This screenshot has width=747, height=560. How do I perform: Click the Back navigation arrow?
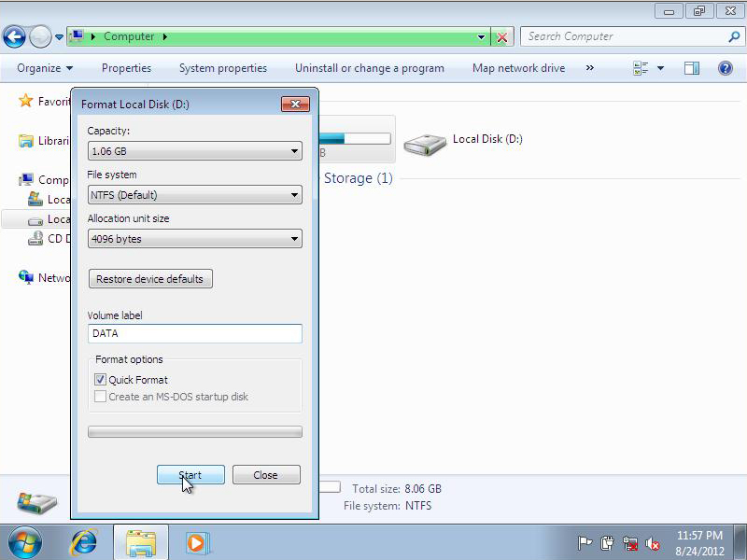pos(14,36)
